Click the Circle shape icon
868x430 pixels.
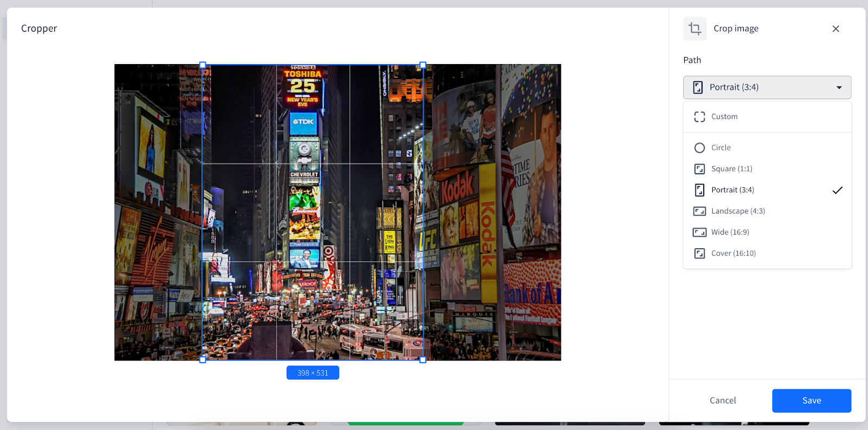tap(700, 148)
